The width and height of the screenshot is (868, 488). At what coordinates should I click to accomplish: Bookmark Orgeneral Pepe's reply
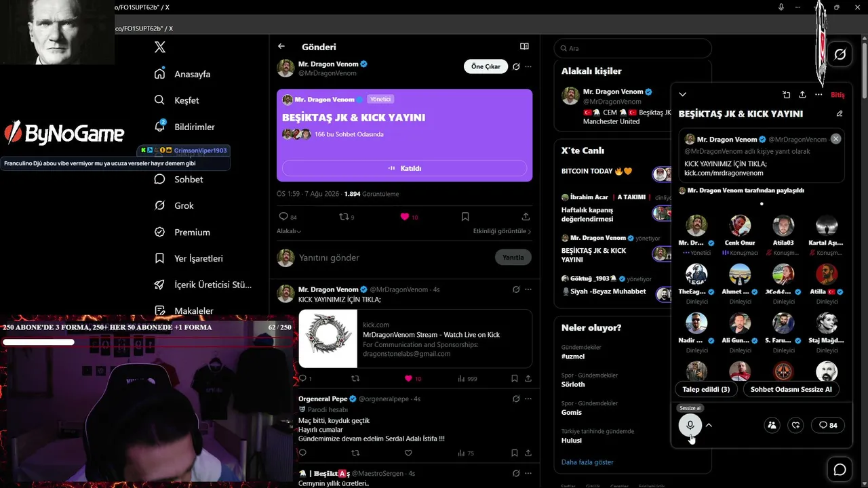(x=515, y=453)
